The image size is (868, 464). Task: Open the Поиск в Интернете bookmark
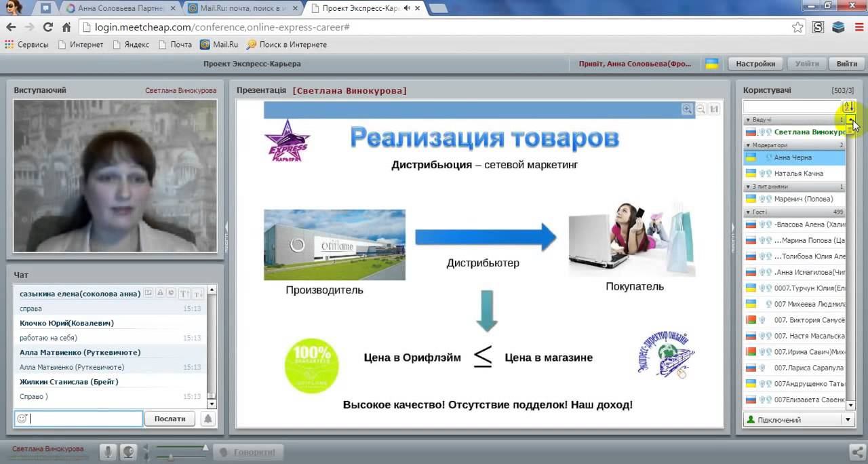click(287, 45)
